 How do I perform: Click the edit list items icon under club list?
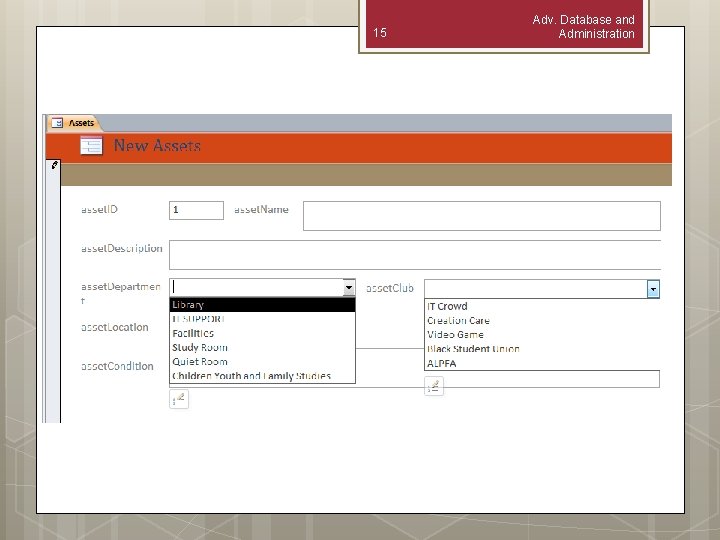pyautogui.click(x=434, y=386)
